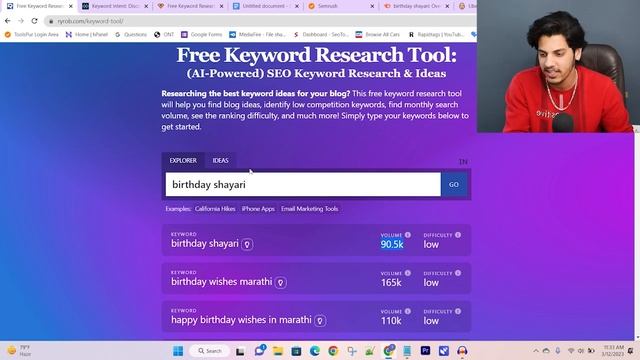Select the birthday shayari keyword result
This screenshot has width=640, height=360.
pyautogui.click(x=204, y=244)
